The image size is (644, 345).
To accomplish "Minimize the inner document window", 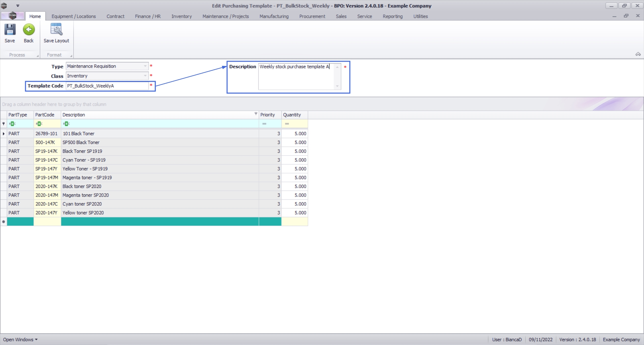I will [614, 16].
